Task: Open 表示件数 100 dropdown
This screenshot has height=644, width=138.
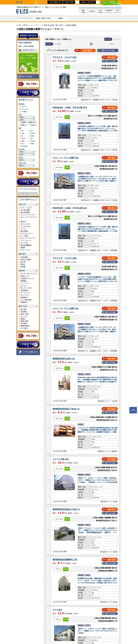Action: [x=116, y=39]
